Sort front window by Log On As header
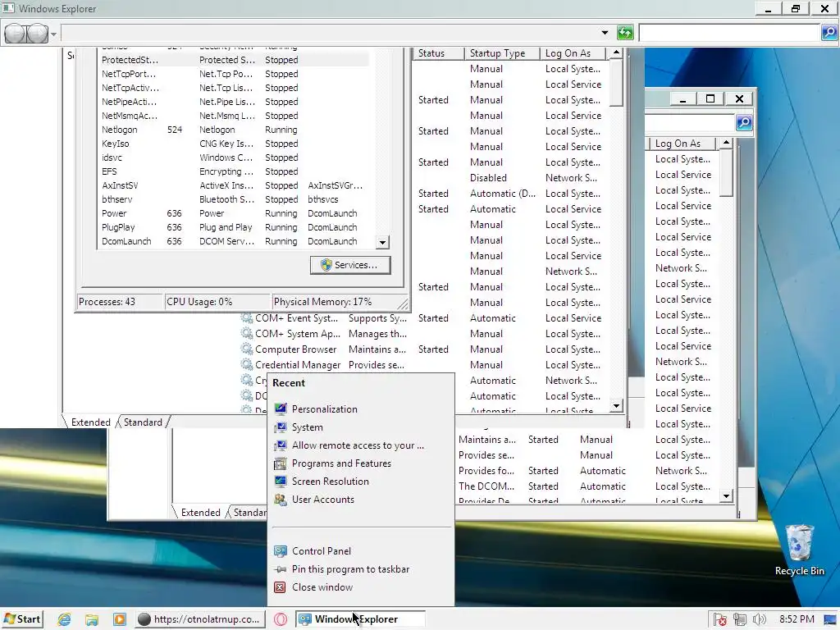The image size is (840, 630). coord(573,53)
